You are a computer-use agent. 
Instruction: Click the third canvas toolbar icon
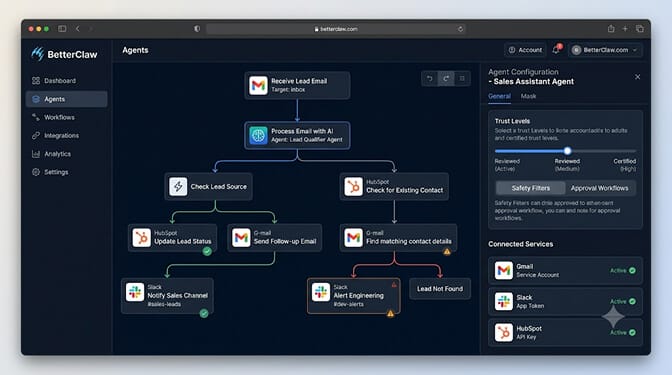(x=462, y=78)
